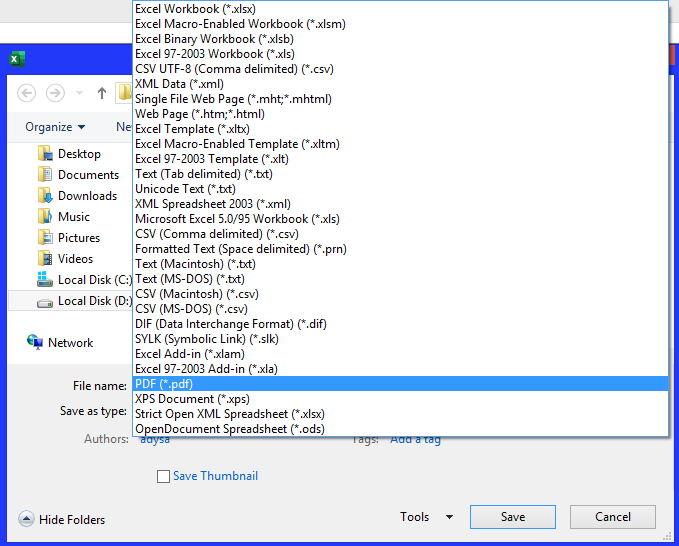The image size is (679, 546).
Task: Click the Forward navigation arrow
Action: pos(56,93)
